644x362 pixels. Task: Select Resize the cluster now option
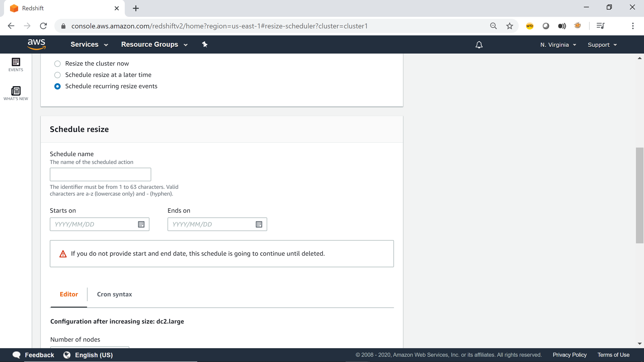pos(58,64)
